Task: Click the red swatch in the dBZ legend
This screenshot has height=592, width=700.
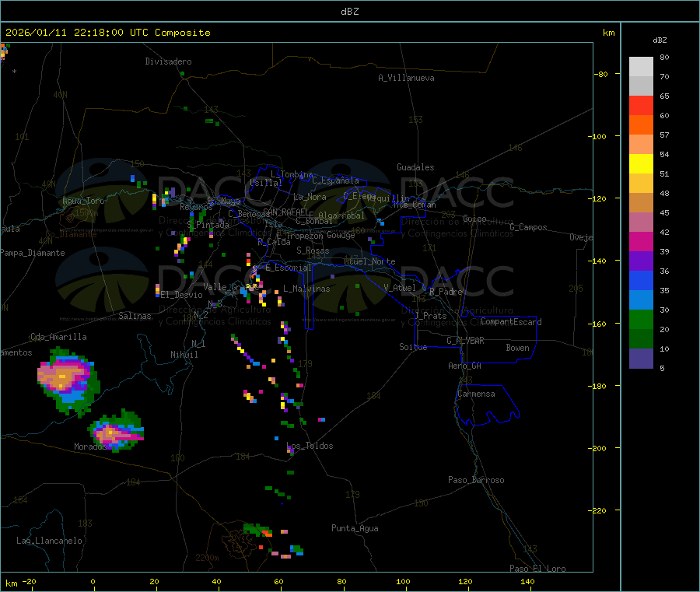Action: 641,105
